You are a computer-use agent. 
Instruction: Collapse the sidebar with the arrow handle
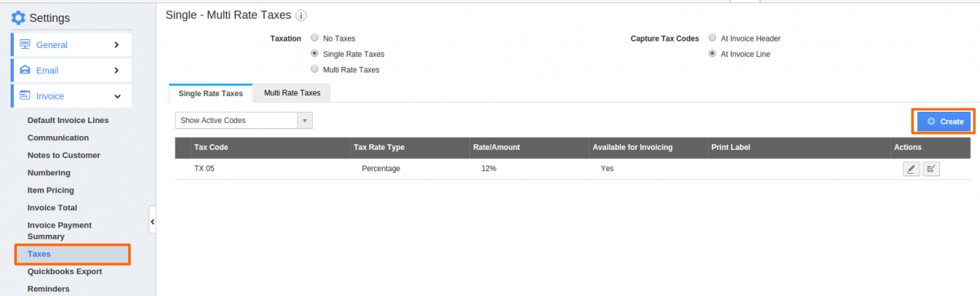point(153,220)
